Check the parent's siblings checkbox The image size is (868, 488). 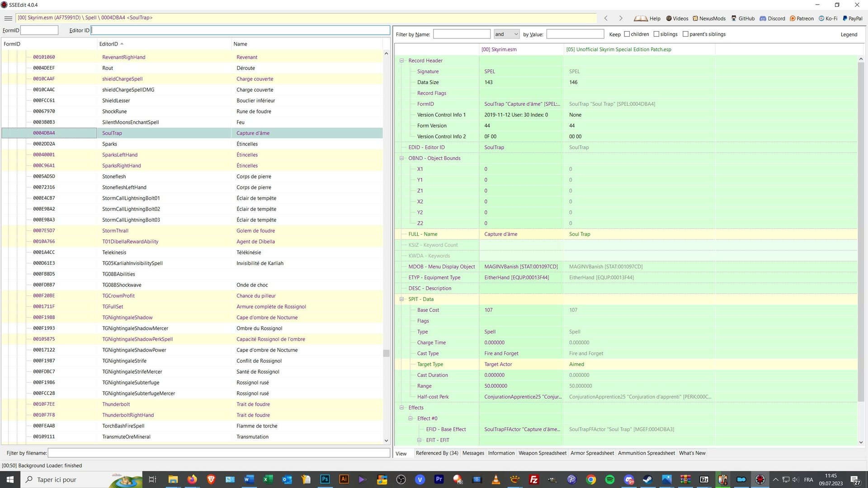pos(685,34)
